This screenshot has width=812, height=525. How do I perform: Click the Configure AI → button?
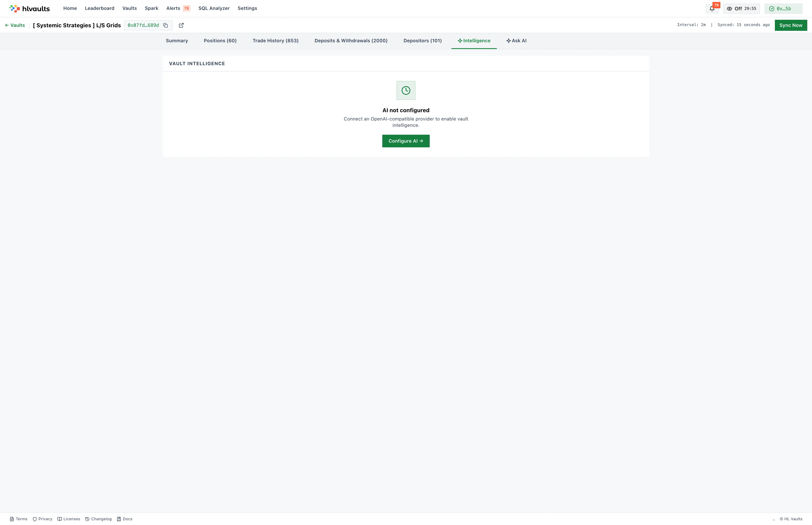coord(406,141)
